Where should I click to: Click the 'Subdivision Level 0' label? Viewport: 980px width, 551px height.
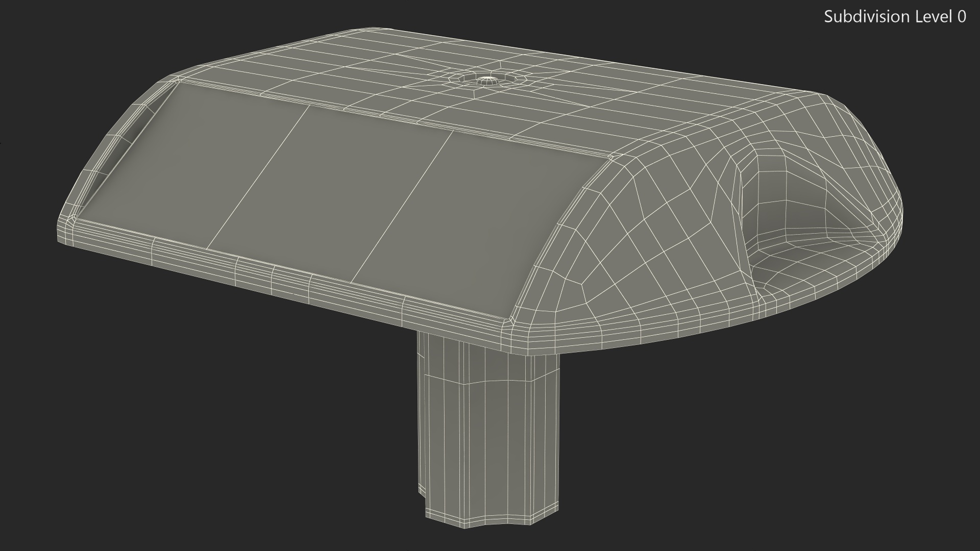click(x=895, y=17)
